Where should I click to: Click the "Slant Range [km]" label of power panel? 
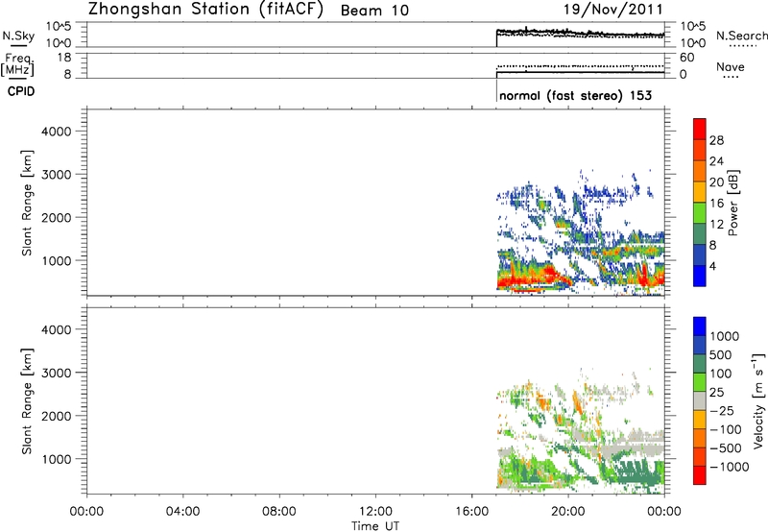pyautogui.click(x=27, y=203)
